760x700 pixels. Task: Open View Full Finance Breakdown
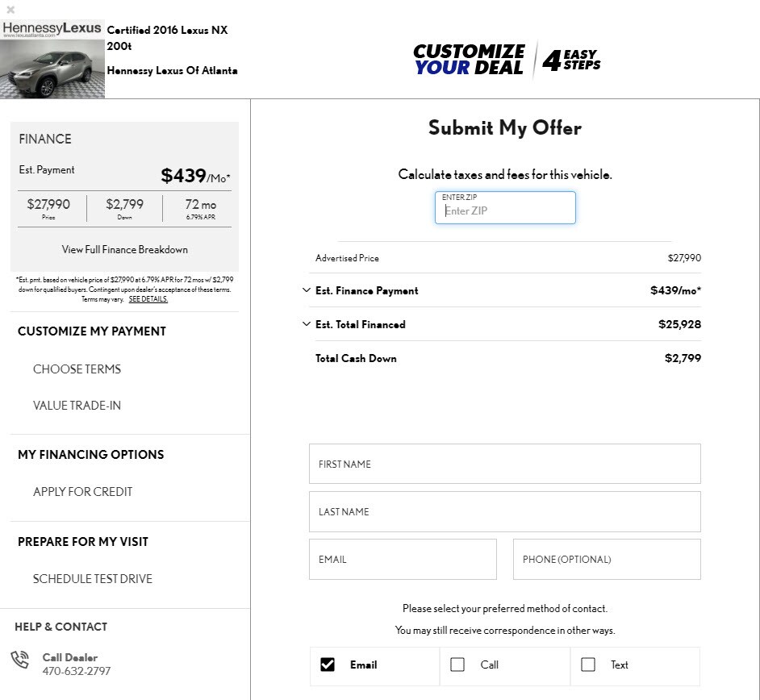(x=124, y=249)
